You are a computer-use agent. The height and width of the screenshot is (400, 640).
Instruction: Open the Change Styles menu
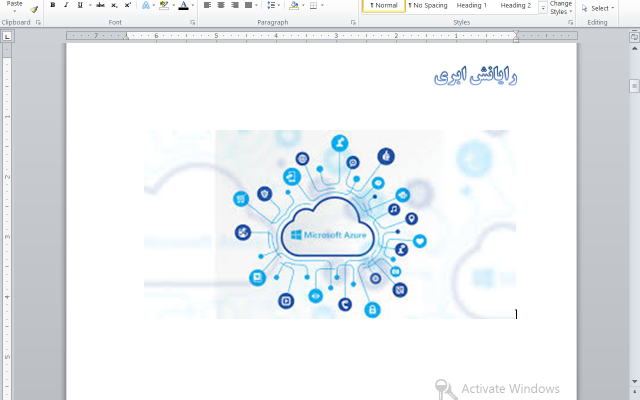(561, 8)
